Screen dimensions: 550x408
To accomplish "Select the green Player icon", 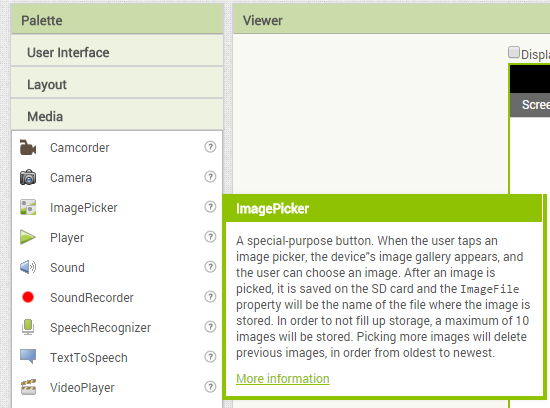I will 28,238.
